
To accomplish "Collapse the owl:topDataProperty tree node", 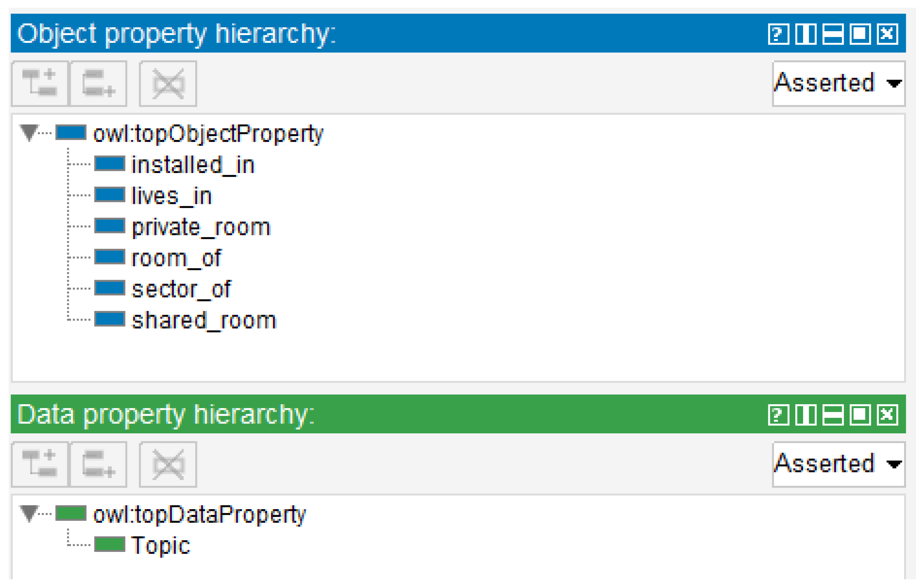I will pos(29,513).
